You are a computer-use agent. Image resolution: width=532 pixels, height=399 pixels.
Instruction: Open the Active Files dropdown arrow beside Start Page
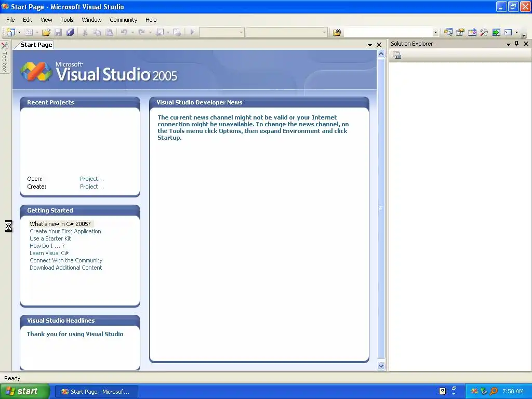370,45
